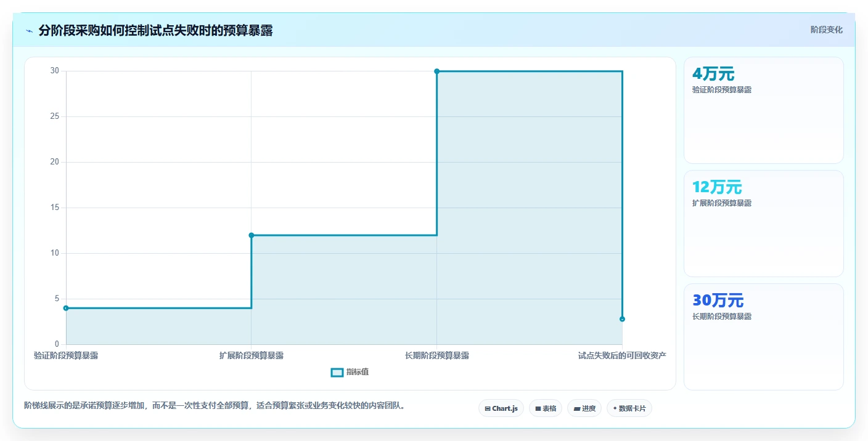Click x-axis label 验证阶段预算暴露
The image size is (868, 441).
point(66,355)
